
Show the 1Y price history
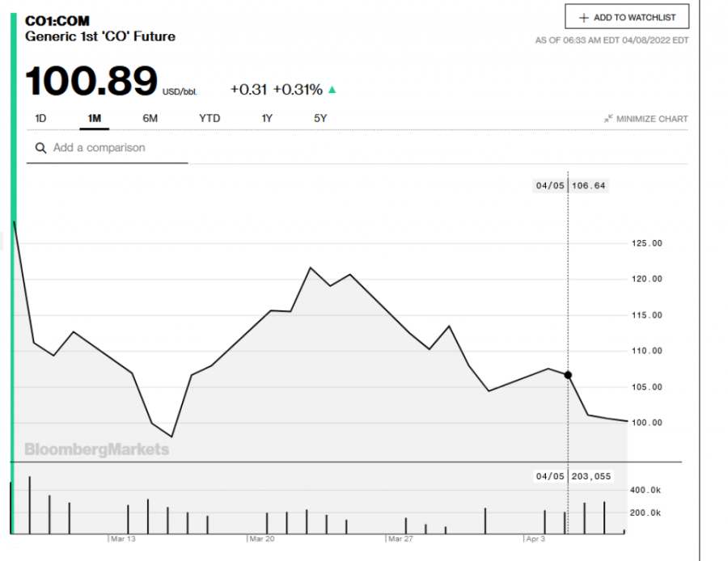(x=267, y=119)
